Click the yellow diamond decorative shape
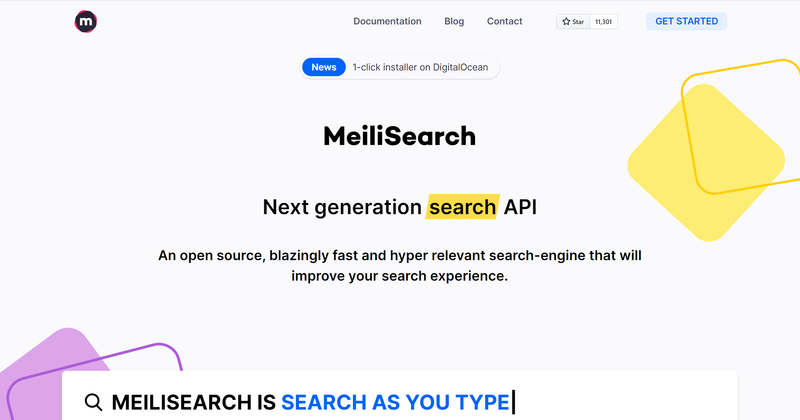Viewport: 800px width, 420px height. click(x=704, y=162)
